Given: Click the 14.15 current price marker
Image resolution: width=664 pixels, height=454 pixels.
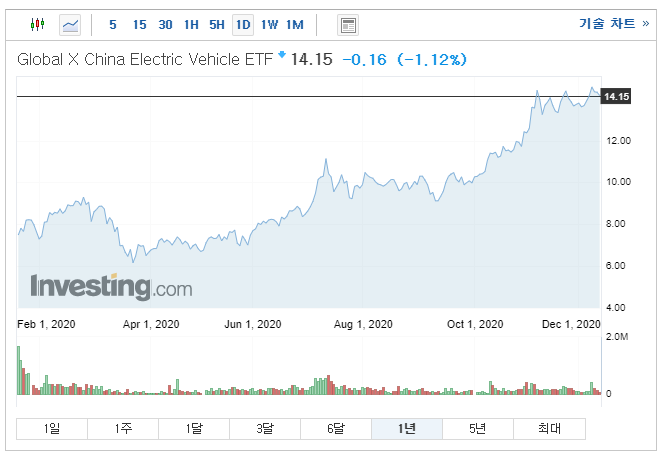Looking at the screenshot, I should coord(616,97).
